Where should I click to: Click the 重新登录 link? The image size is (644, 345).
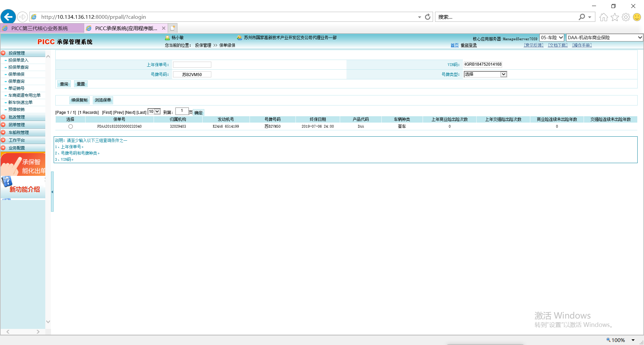(x=469, y=45)
